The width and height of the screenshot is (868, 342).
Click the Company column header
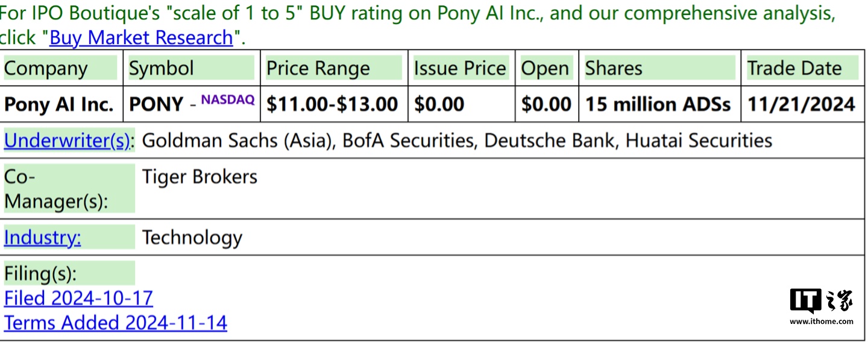(x=46, y=68)
